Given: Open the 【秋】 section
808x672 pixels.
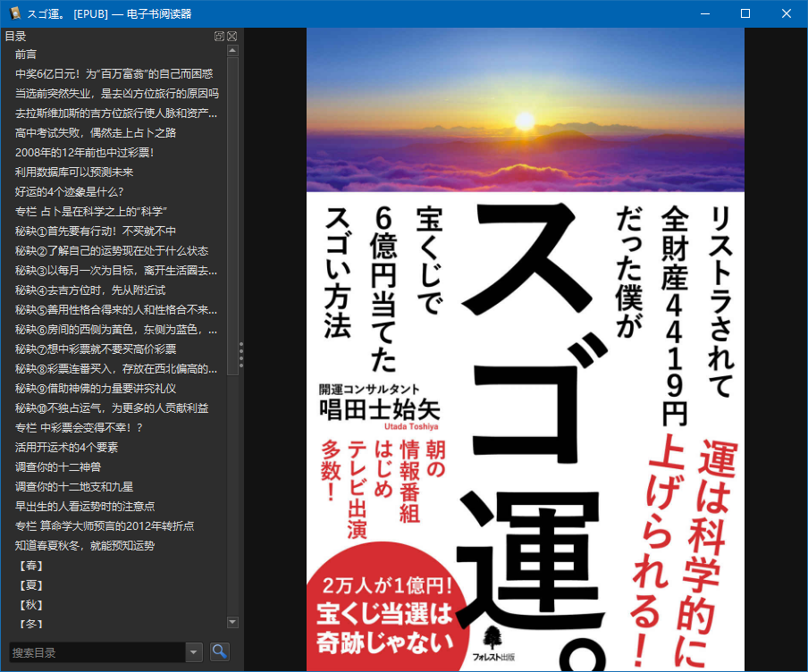Looking at the screenshot, I should pyautogui.click(x=30, y=604).
